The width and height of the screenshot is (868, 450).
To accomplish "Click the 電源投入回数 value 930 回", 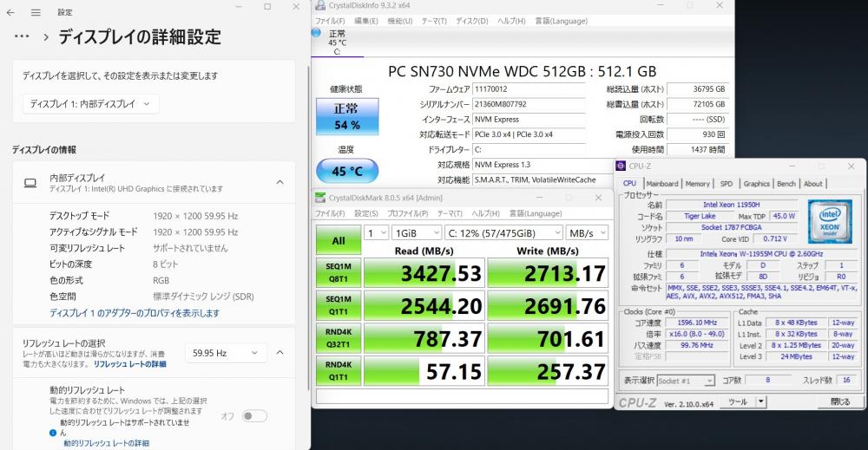I will click(x=698, y=134).
